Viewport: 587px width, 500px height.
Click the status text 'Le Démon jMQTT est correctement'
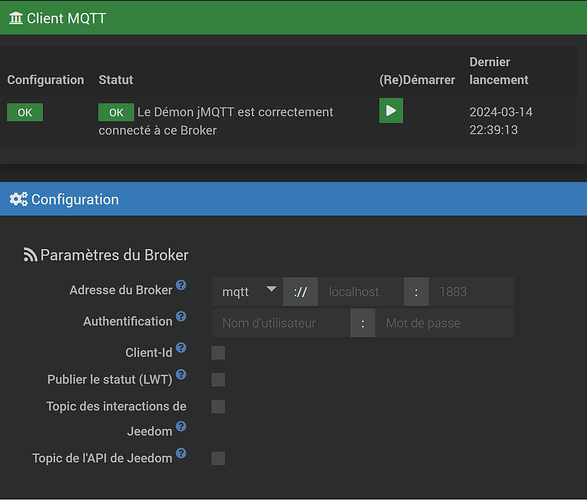(x=235, y=112)
